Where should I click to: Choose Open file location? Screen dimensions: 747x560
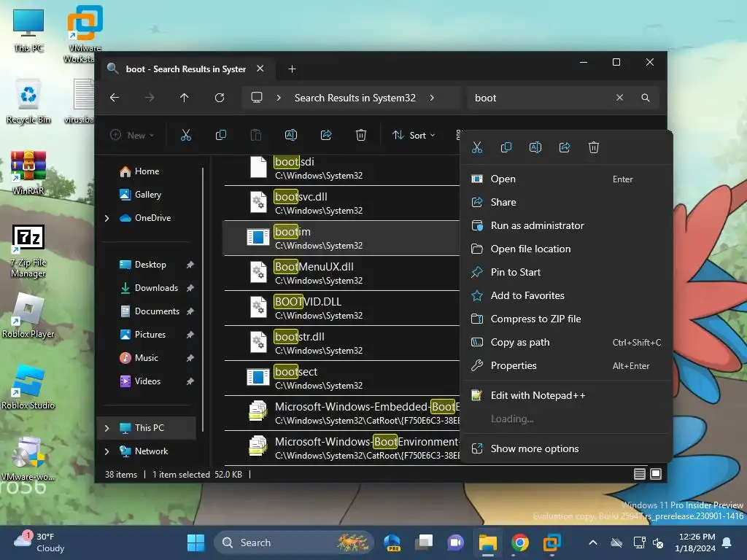coord(567,249)
